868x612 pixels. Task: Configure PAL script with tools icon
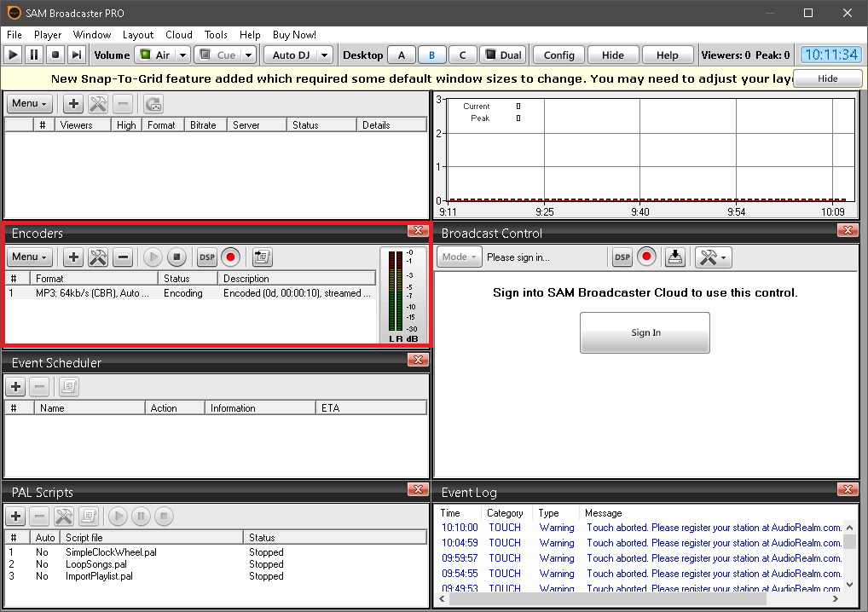point(64,517)
